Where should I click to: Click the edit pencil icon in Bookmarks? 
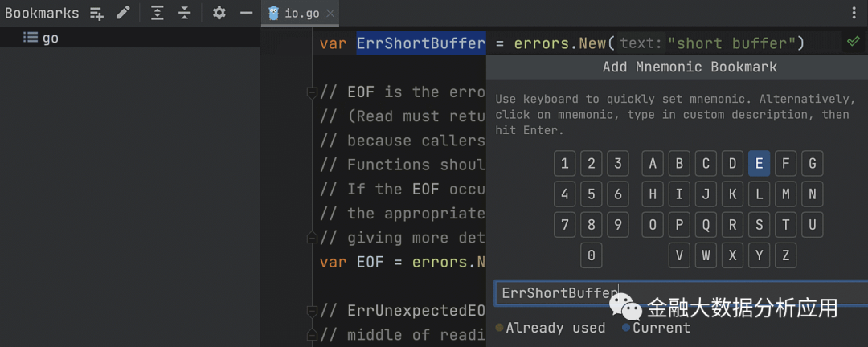click(122, 13)
